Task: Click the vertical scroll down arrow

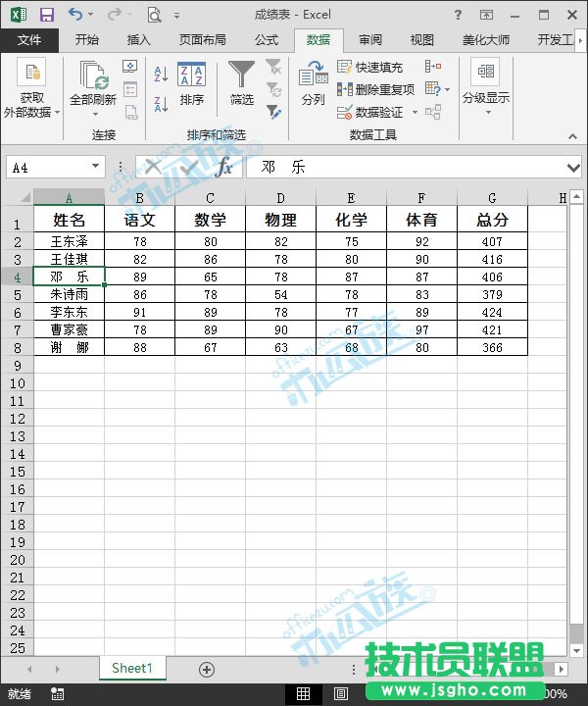Action: 577,650
